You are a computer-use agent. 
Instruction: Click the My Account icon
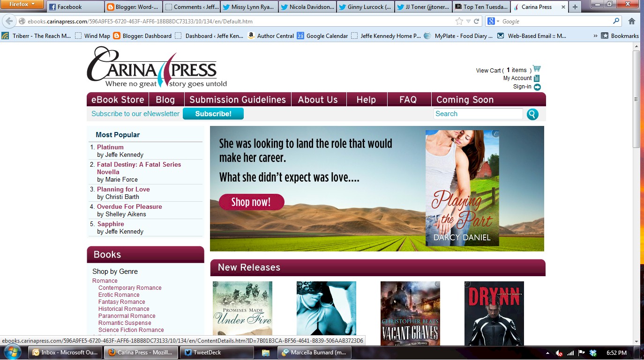click(537, 78)
